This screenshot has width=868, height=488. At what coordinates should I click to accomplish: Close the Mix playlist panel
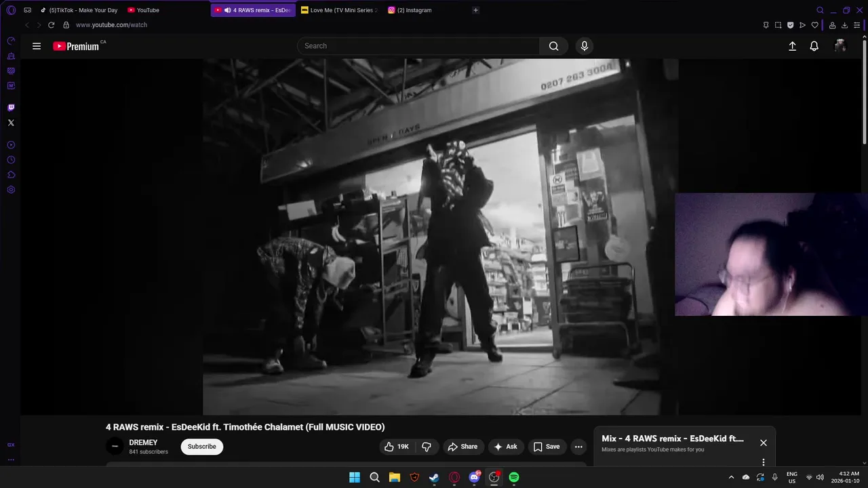point(764,443)
